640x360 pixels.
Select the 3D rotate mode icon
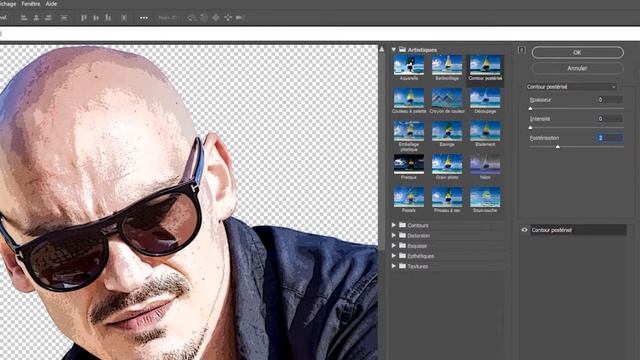click(x=191, y=18)
